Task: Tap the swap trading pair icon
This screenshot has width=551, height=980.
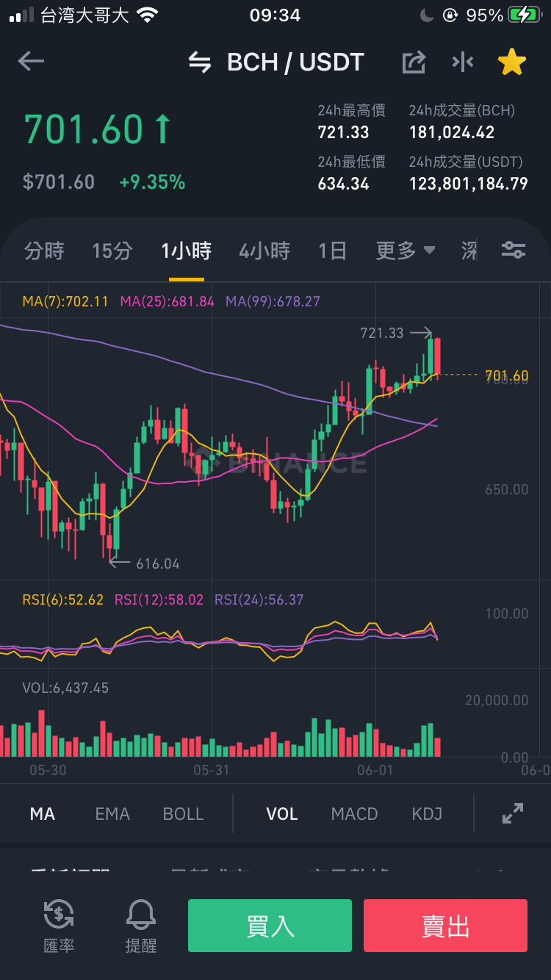Action: tap(200, 62)
